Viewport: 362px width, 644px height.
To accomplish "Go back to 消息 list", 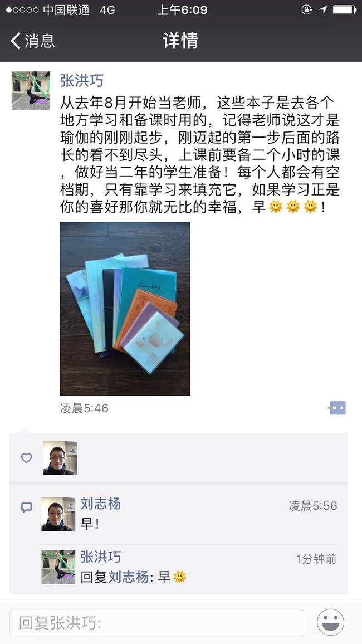I will (32, 41).
